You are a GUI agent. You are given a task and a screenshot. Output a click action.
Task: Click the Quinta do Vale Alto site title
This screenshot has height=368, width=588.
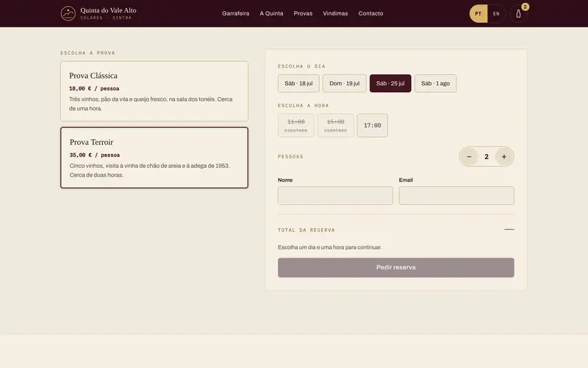108,10
